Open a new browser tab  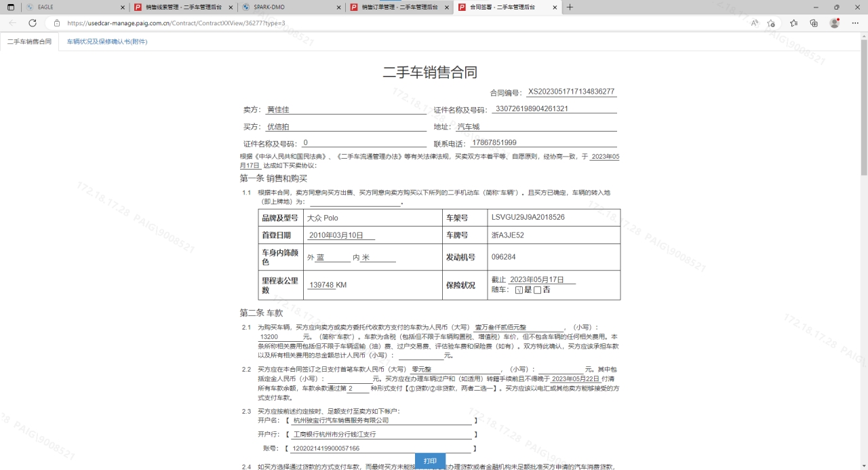click(x=570, y=7)
